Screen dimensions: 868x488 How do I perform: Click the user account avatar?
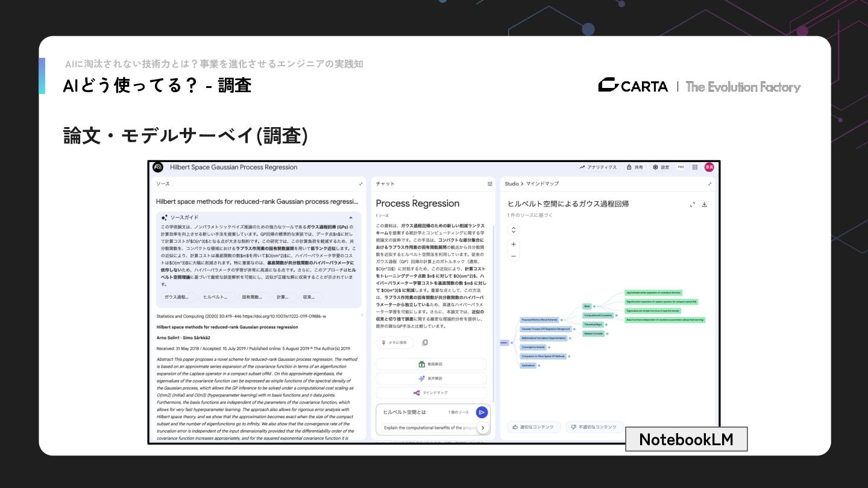(x=709, y=167)
